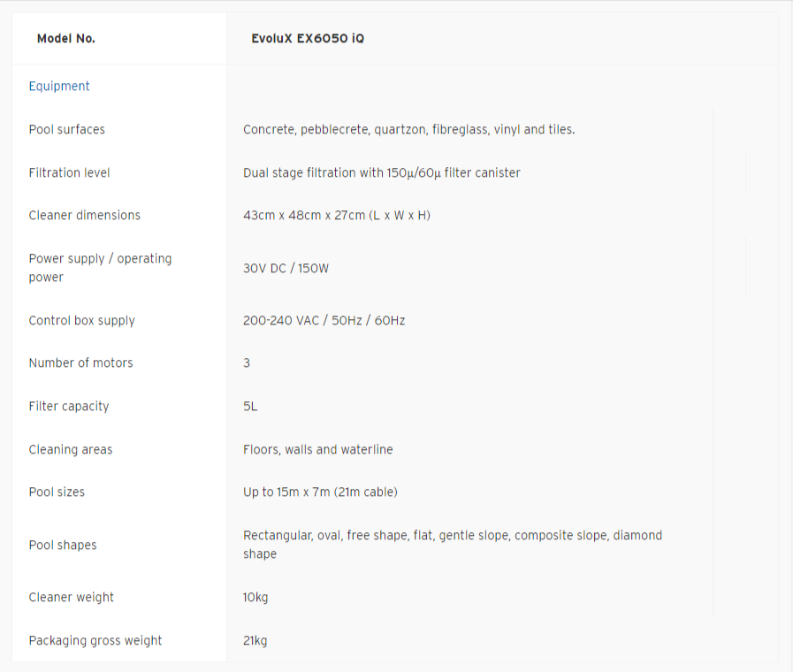Click the Packaging gross weight 21kg value
Screen dimensions: 793x672
pyautogui.click(x=255, y=641)
